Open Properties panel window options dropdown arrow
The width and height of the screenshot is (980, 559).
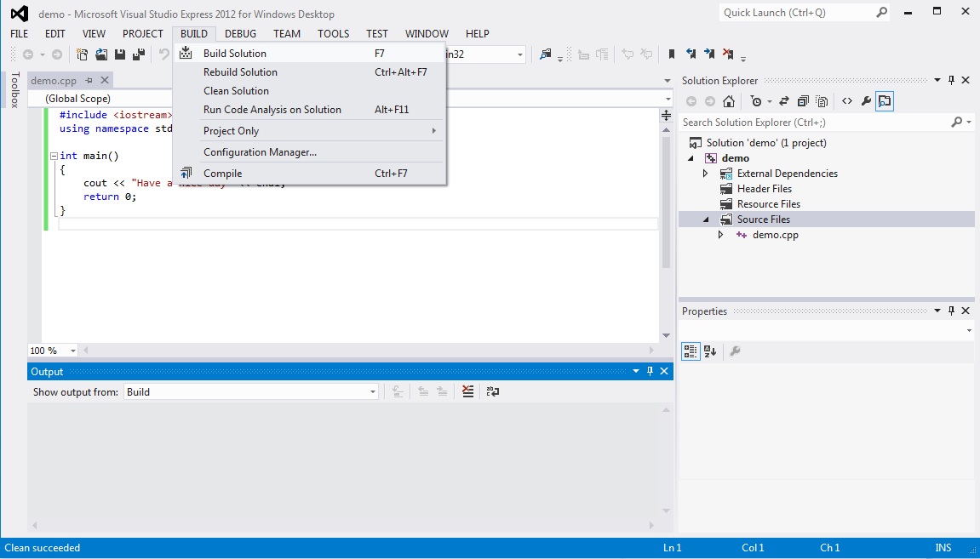click(937, 311)
